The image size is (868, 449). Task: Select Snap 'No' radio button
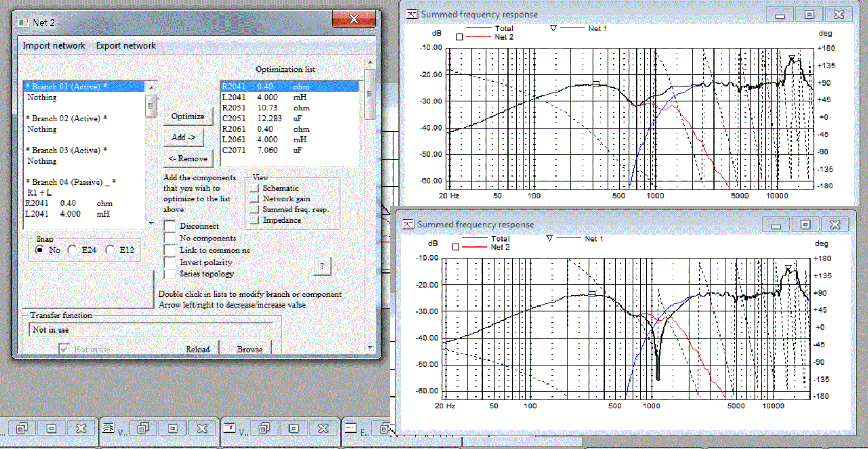[x=40, y=250]
